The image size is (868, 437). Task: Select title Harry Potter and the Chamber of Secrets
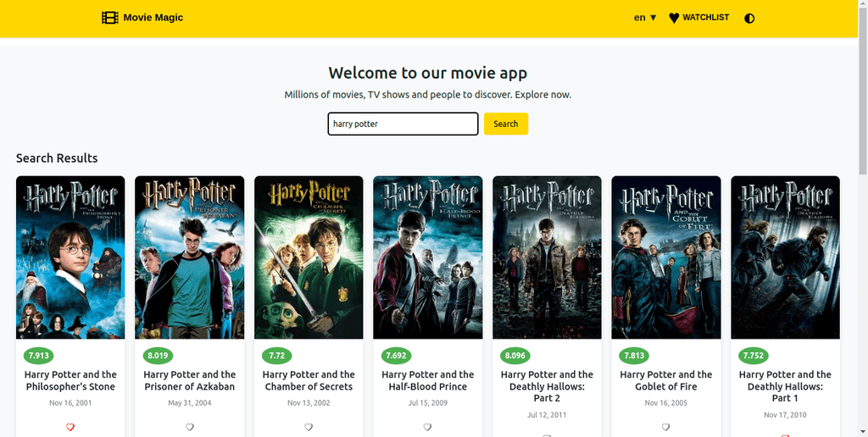(x=309, y=380)
